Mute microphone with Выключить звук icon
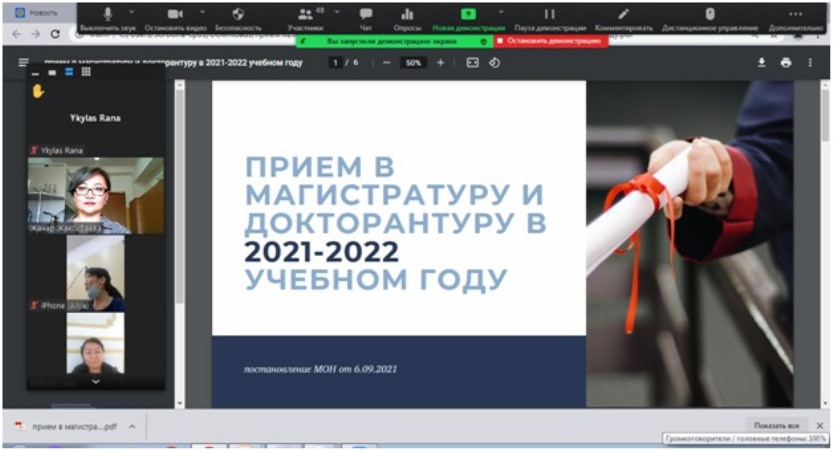The width and height of the screenshot is (833, 451). click(107, 14)
